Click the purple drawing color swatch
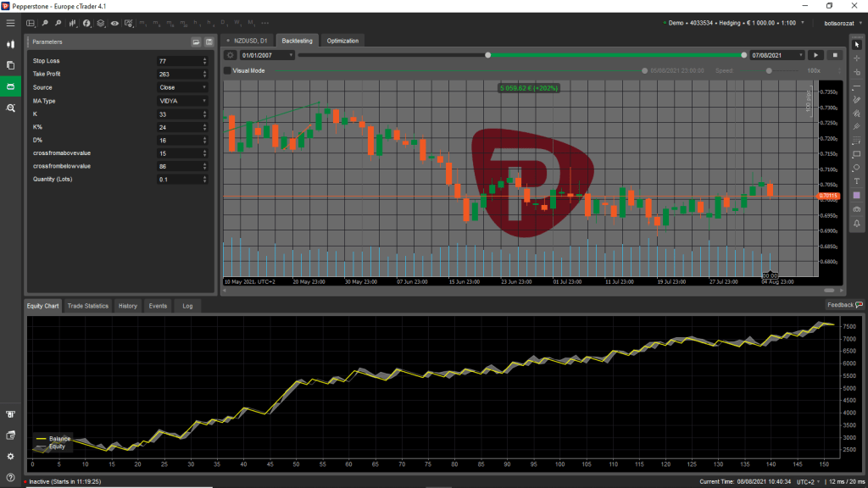This screenshot has height=488, width=868. [x=856, y=195]
